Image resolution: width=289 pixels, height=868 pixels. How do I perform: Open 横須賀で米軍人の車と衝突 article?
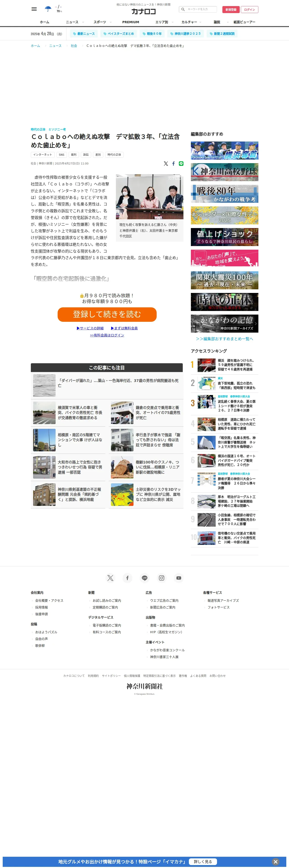click(68, 413)
